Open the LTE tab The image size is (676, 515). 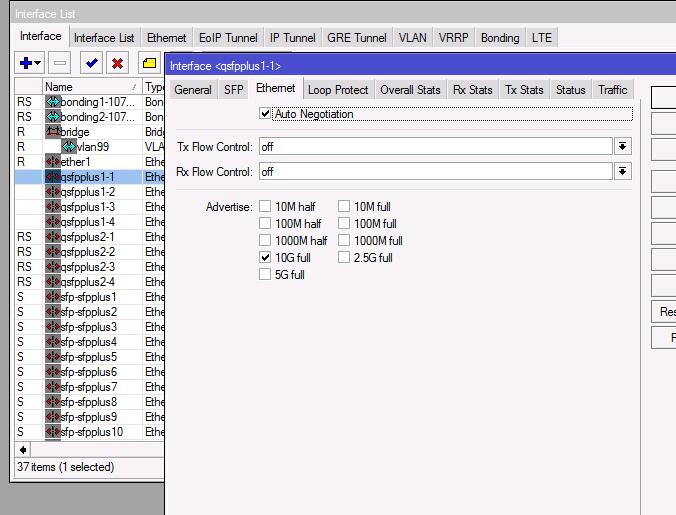click(541, 38)
